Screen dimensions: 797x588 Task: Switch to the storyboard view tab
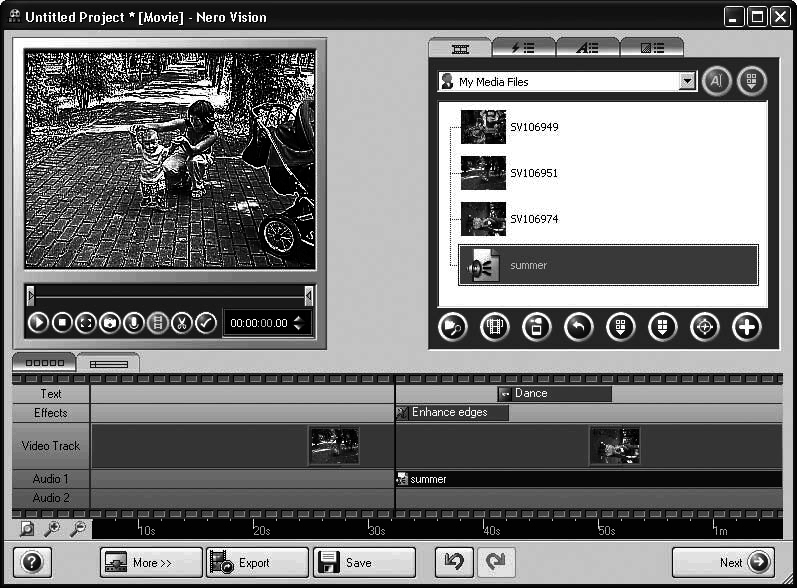(x=44, y=363)
